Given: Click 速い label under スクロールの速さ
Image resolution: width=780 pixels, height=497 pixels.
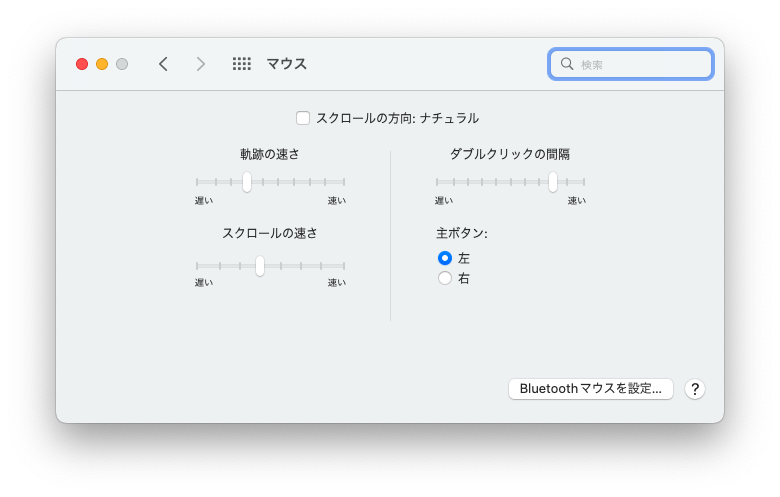Looking at the screenshot, I should pos(337,283).
